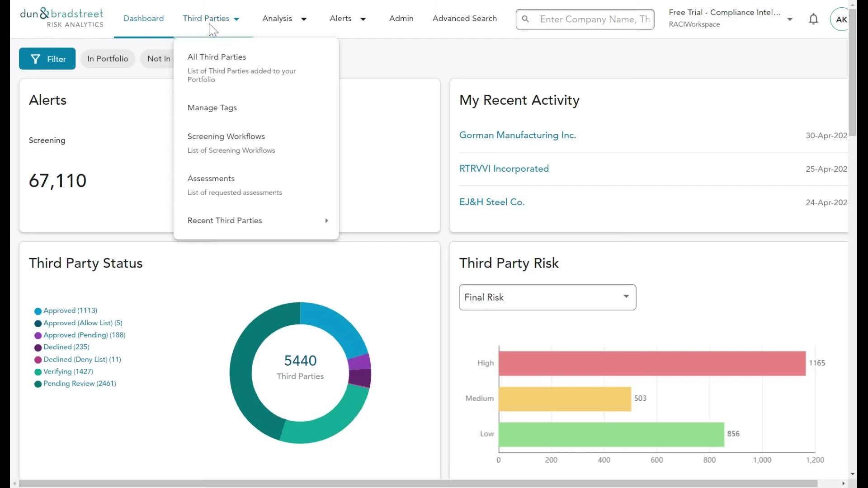
Task: Click the search magnifier icon
Action: point(525,19)
